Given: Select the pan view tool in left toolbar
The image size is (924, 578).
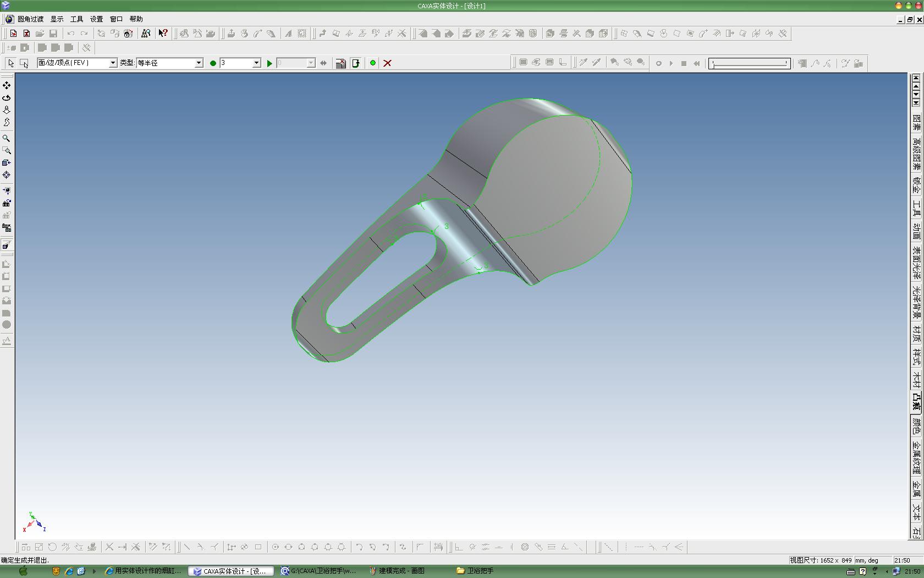Looking at the screenshot, I should (7, 85).
